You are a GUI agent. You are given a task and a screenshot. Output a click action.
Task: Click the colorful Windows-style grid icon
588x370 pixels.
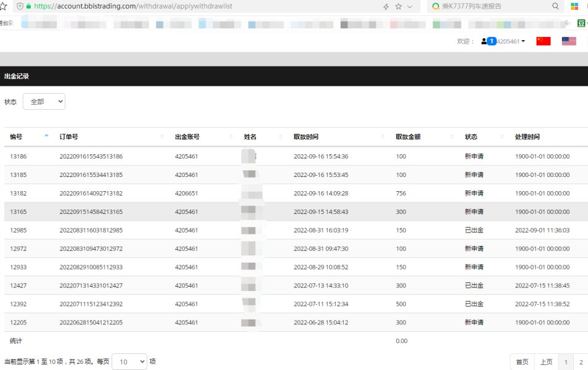tap(574, 6)
